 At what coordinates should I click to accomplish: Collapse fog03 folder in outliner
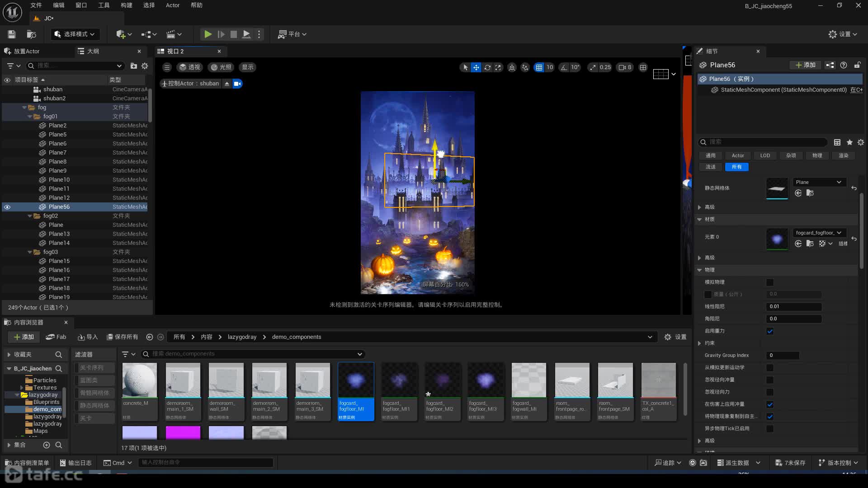pyautogui.click(x=30, y=252)
